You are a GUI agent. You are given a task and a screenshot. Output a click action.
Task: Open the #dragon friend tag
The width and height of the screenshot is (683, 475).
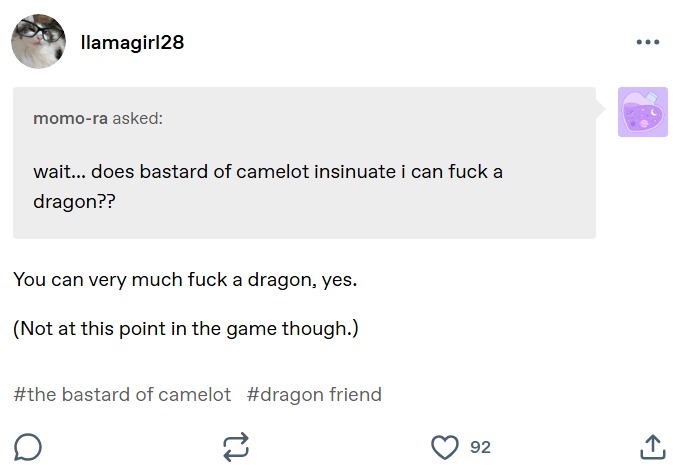314,394
